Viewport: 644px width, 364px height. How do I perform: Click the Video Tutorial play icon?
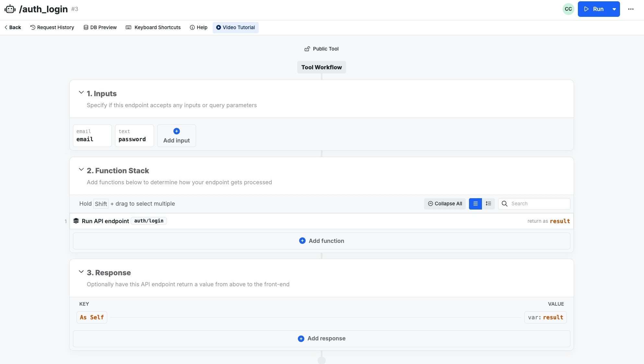(218, 28)
